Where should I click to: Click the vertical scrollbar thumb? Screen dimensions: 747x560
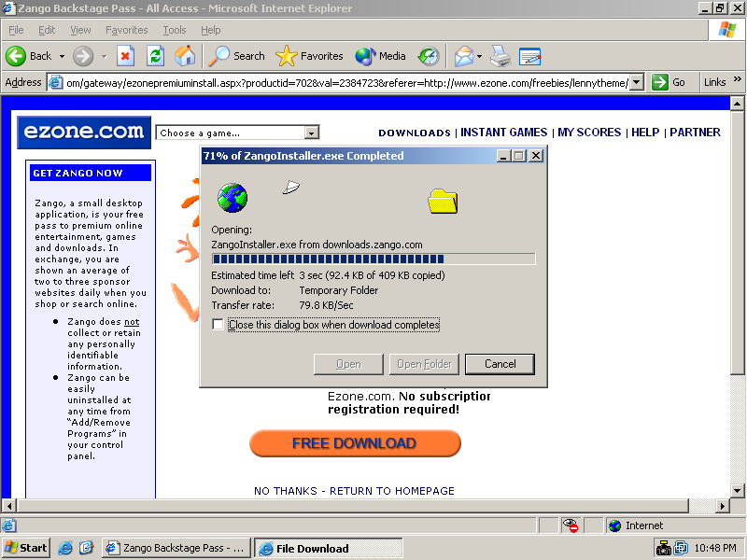coord(737,242)
